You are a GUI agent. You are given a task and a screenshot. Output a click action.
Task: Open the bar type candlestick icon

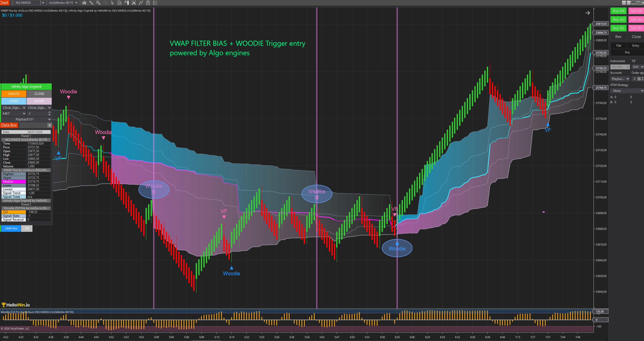(84, 3)
